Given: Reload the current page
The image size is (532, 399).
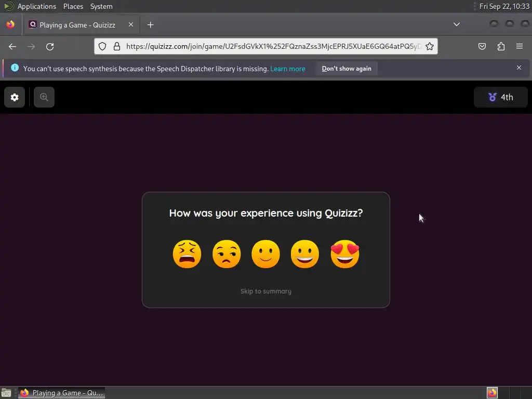Looking at the screenshot, I should pos(50,46).
